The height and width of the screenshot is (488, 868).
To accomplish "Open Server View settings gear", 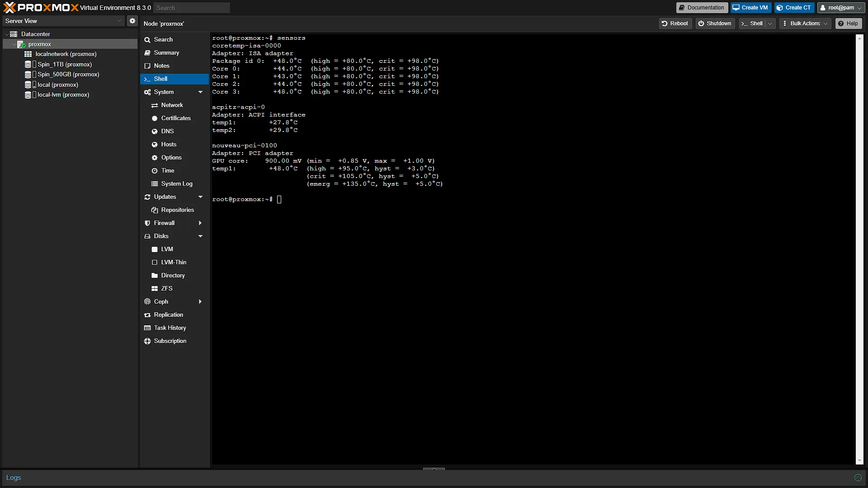I will (x=132, y=21).
